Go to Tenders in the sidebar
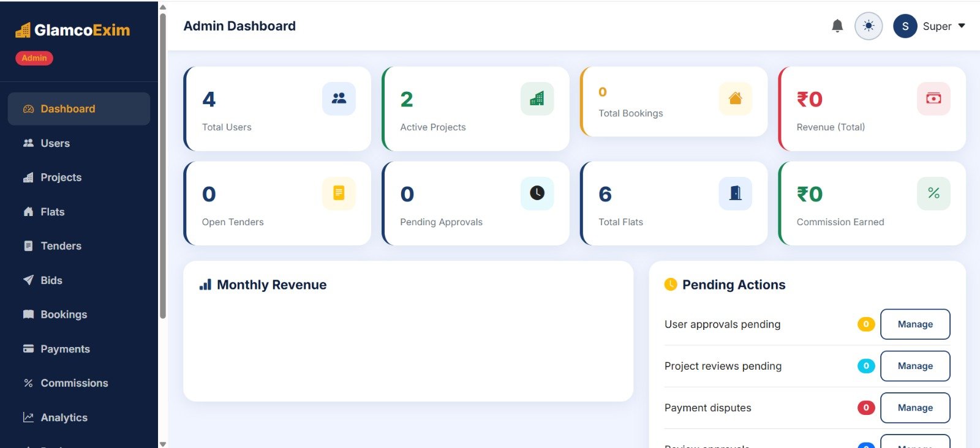Viewport: 980px width, 448px height. click(61, 246)
